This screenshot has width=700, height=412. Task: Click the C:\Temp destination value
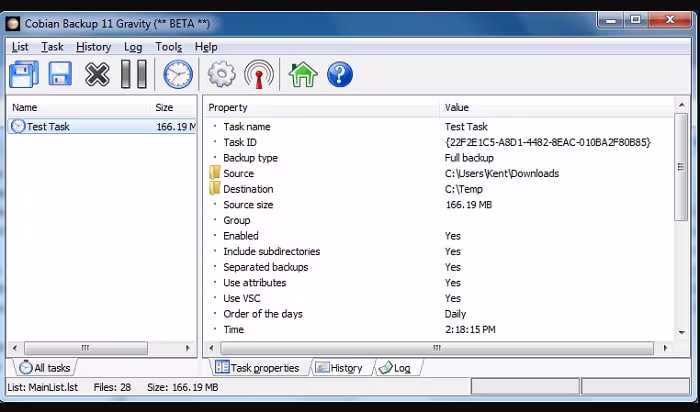tap(464, 189)
